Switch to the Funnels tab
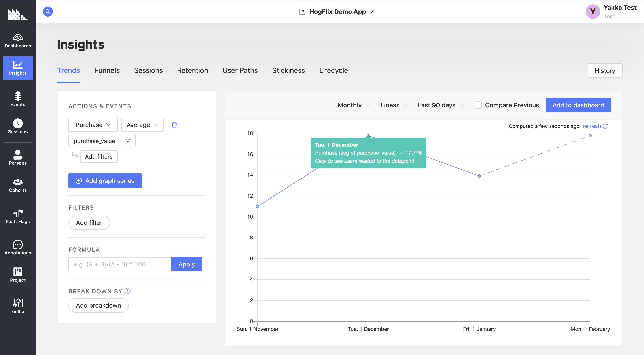The height and width of the screenshot is (355, 644). pos(107,70)
